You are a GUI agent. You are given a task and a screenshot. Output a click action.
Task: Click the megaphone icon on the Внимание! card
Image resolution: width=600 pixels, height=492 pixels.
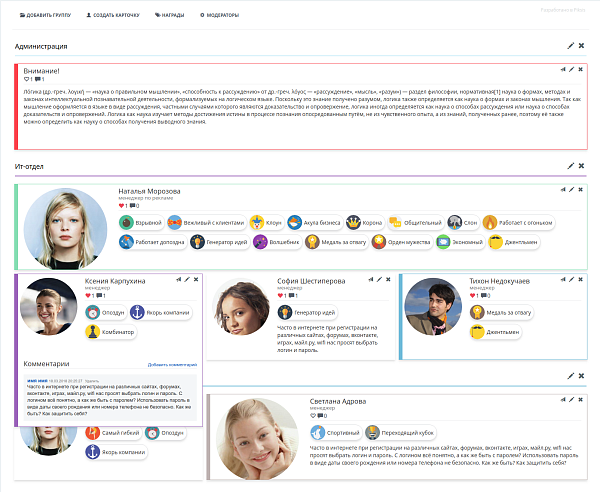563,69
